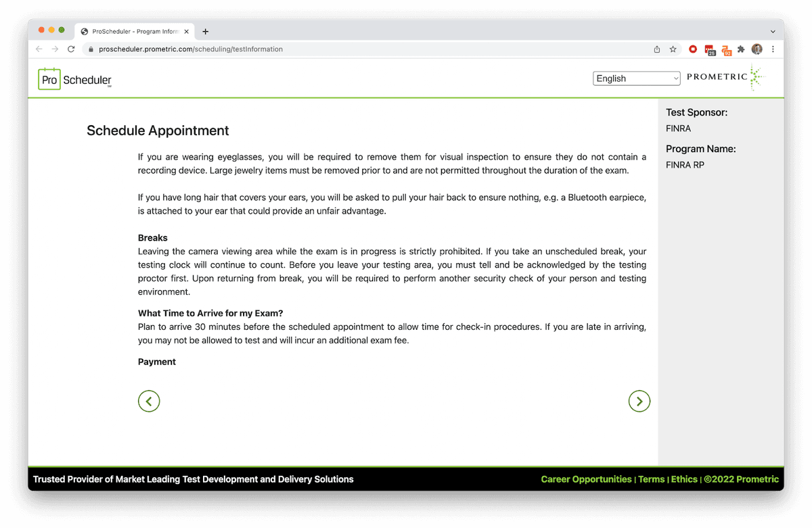Viewport: 812px width, 528px height.
Task: Reload the page with the refresh icon
Action: point(71,49)
